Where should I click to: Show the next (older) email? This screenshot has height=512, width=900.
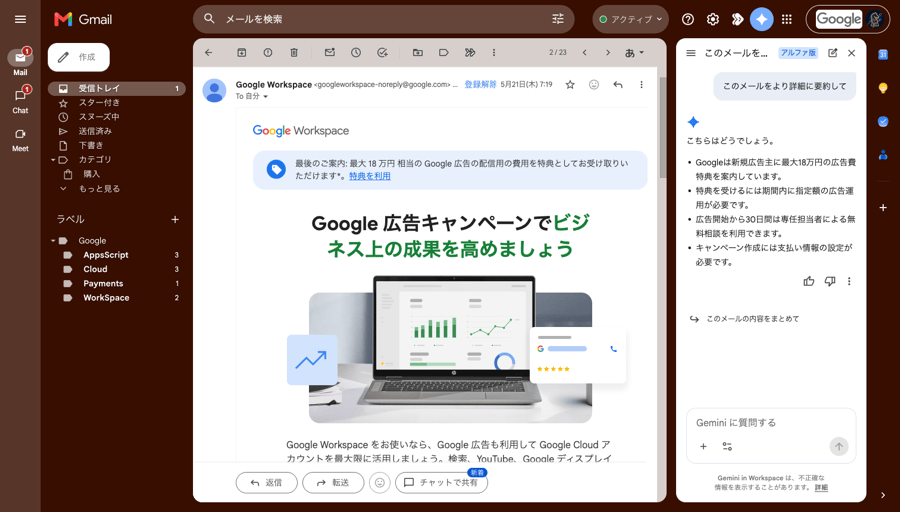(x=608, y=53)
